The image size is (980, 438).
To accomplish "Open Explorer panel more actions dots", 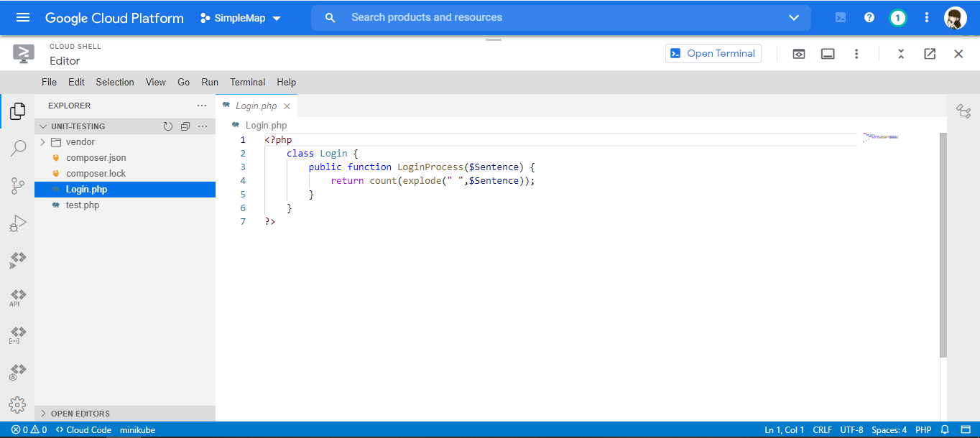I will 202,106.
